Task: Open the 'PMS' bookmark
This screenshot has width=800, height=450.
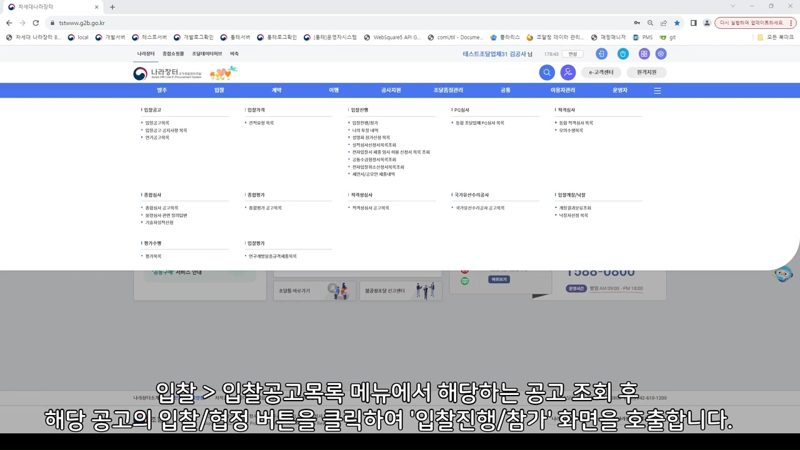Action: (642, 37)
